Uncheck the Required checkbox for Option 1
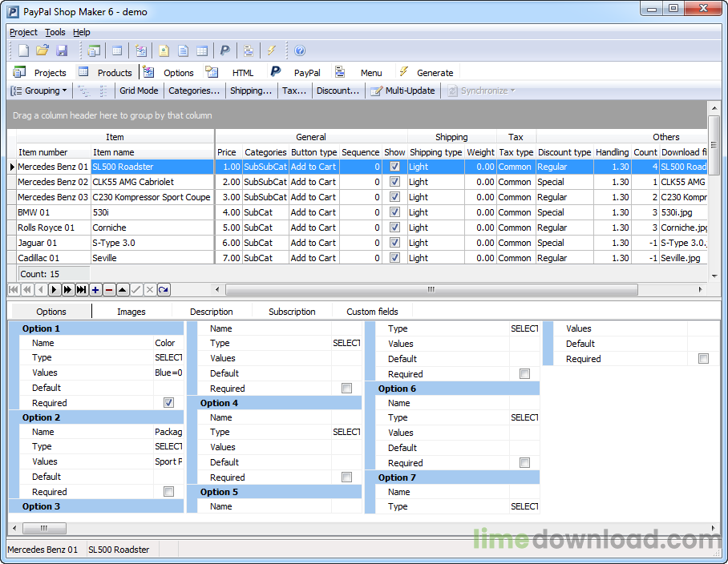The height and width of the screenshot is (564, 728). pos(168,403)
